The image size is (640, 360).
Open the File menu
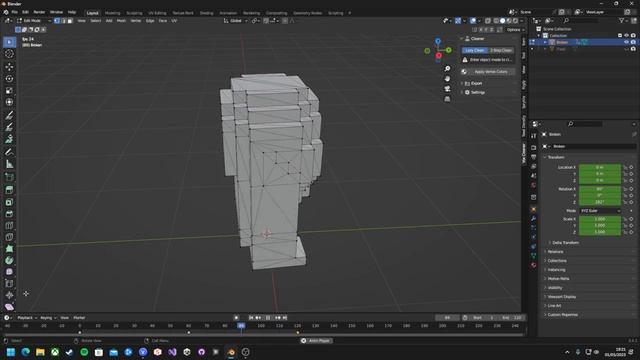click(x=15, y=12)
